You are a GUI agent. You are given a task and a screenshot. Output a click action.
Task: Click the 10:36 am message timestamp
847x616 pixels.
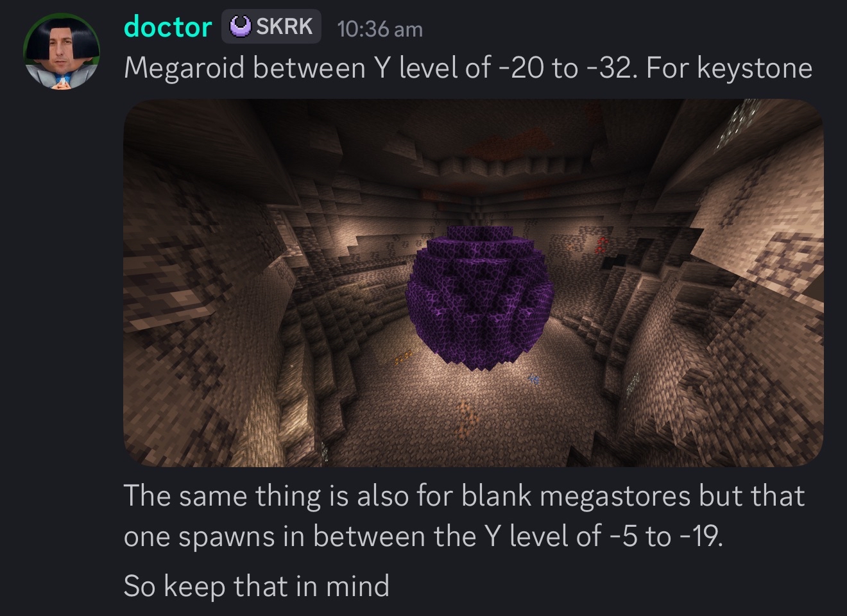[x=380, y=29]
